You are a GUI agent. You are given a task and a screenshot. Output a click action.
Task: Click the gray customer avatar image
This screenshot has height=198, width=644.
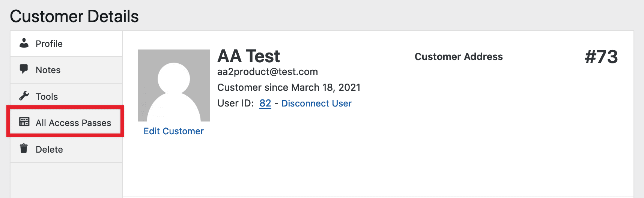pos(173,85)
